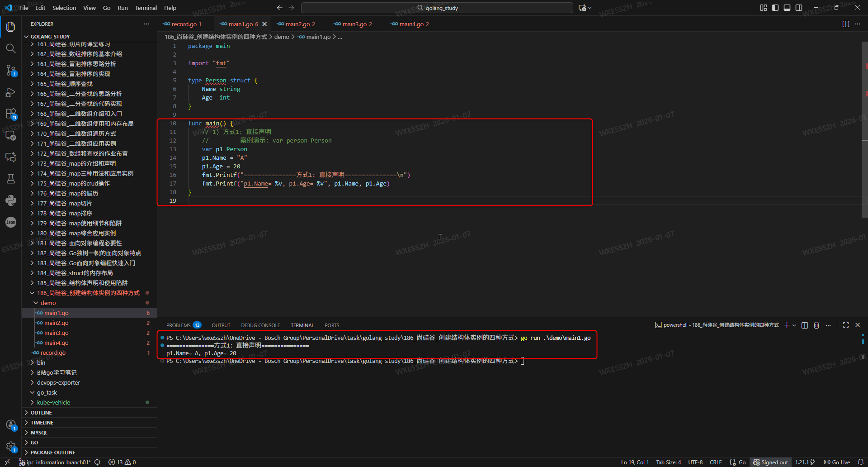Change the Go language mode in status bar
The image size is (868, 467).
point(742,462)
